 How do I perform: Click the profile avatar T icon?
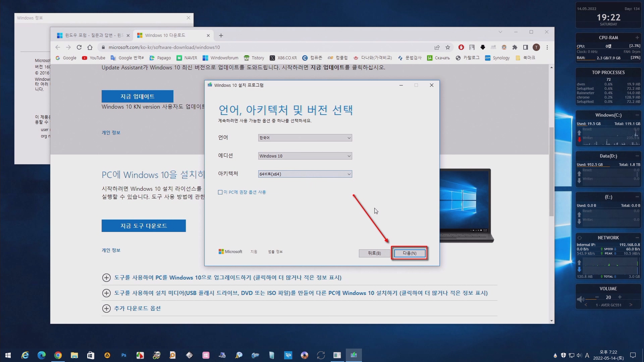536,47
